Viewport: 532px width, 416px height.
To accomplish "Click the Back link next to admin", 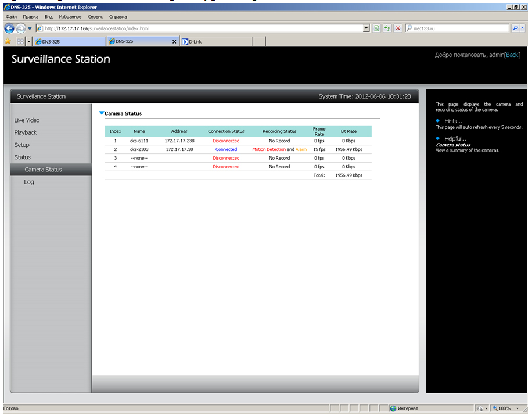I will 512,55.
